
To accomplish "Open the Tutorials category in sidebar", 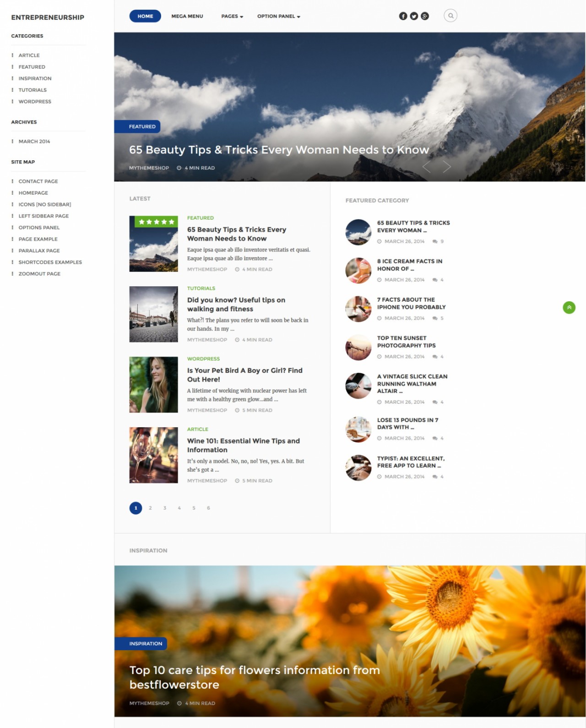I will [33, 90].
